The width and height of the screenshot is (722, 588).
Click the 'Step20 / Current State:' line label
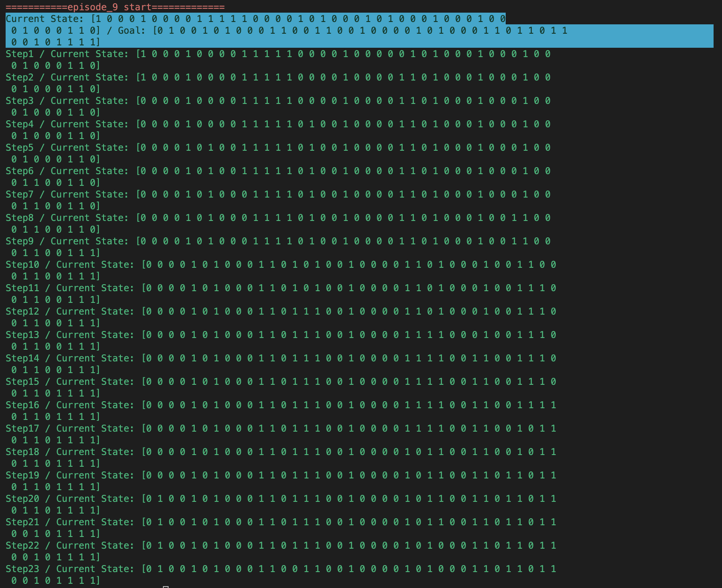tap(70, 499)
